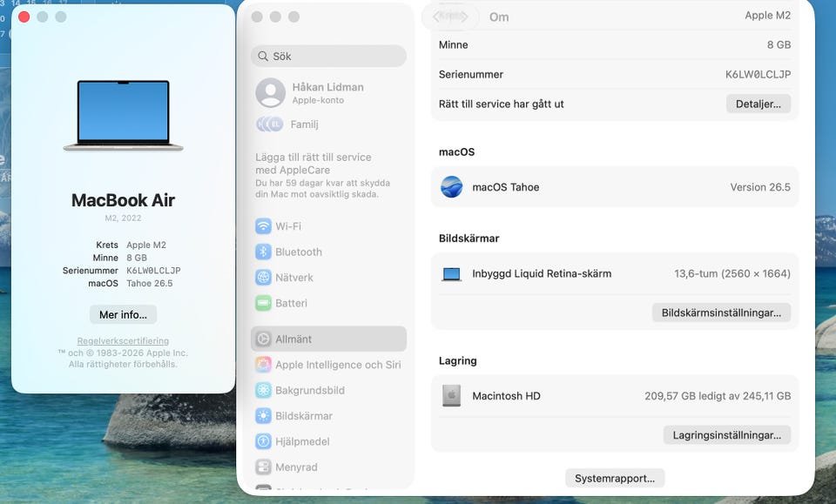Viewport: 836px width, 504px height.
Task: Close the About This Mac window
Action: (24, 17)
